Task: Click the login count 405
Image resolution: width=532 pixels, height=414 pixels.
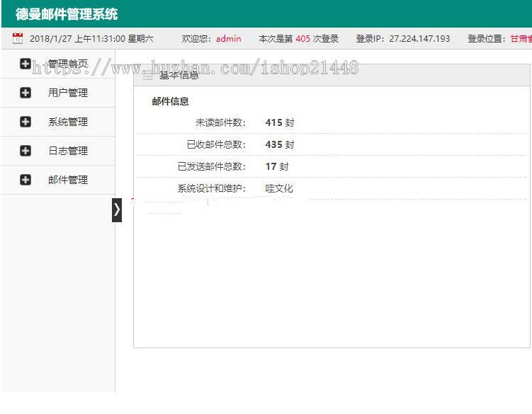Action: tap(302, 39)
